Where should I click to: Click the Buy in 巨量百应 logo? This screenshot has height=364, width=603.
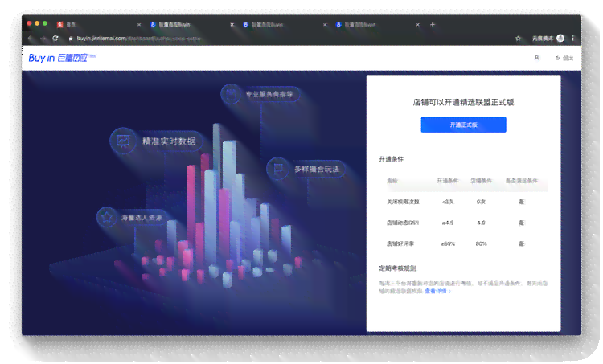62,58
